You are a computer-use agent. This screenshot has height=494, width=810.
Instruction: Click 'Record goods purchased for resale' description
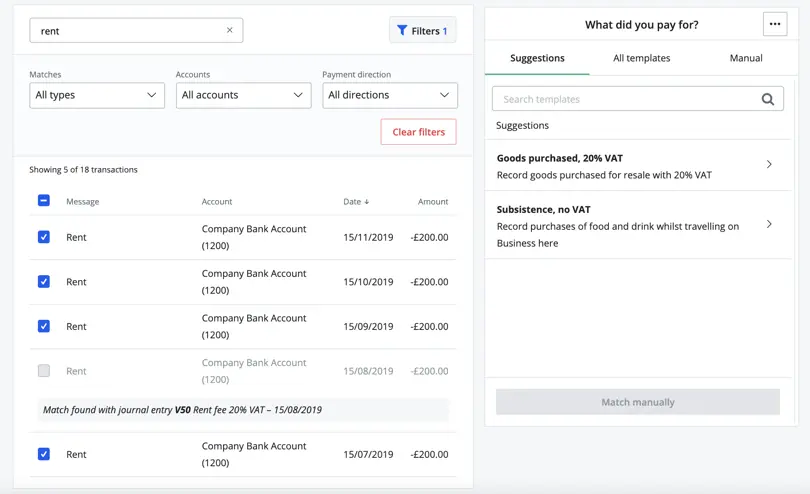coord(604,175)
